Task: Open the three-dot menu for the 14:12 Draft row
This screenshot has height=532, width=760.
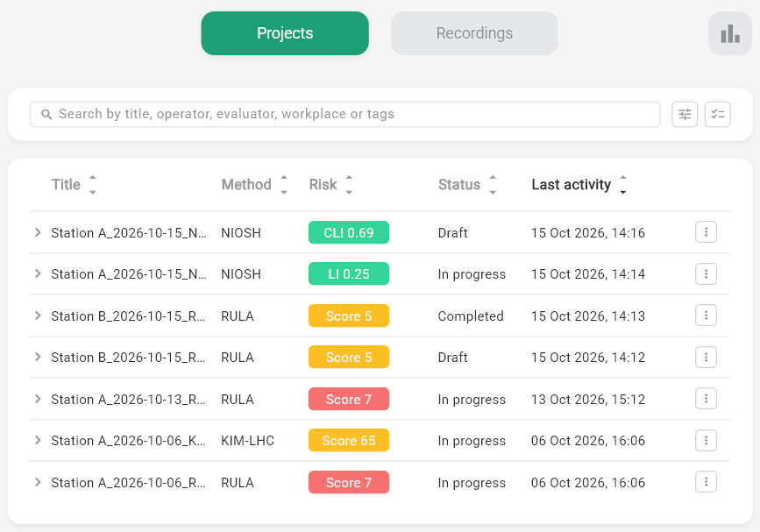Action: point(706,357)
